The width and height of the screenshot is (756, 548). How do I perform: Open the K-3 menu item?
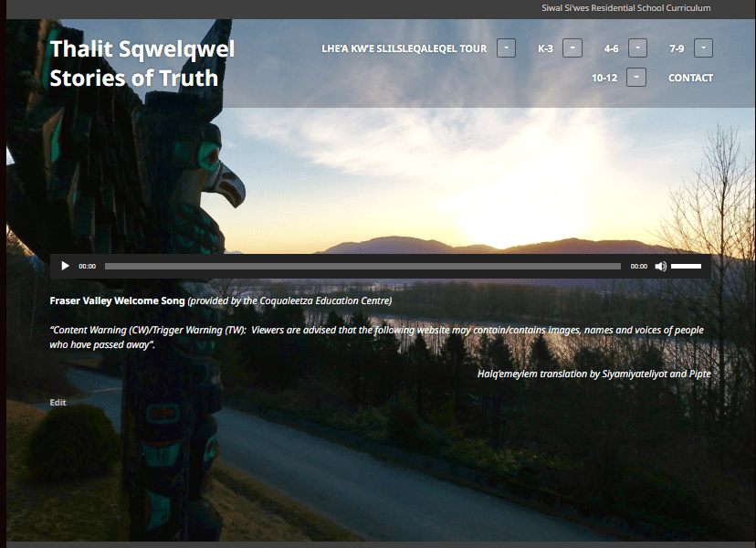545,48
